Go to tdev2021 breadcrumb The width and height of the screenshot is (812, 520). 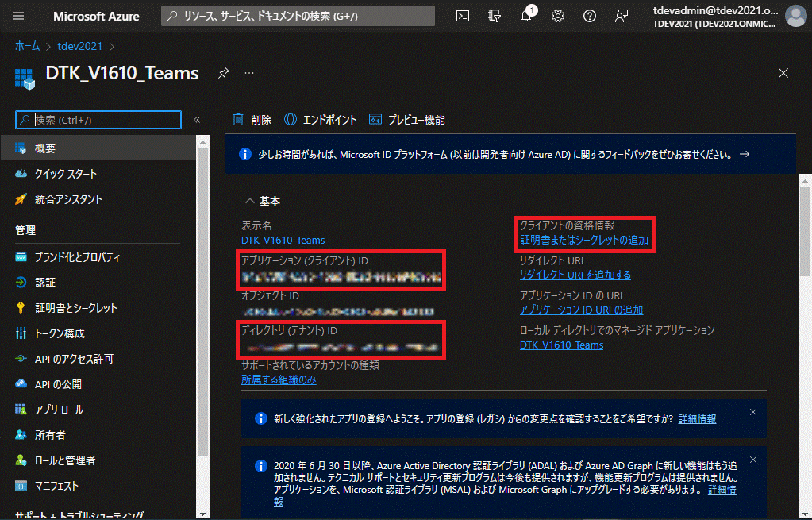[x=79, y=46]
